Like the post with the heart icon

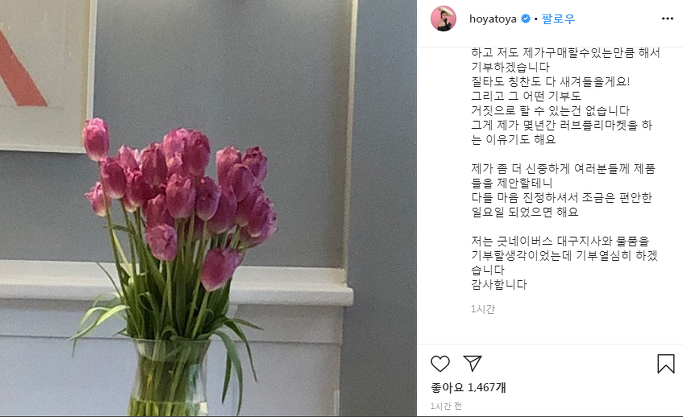[x=440, y=363]
